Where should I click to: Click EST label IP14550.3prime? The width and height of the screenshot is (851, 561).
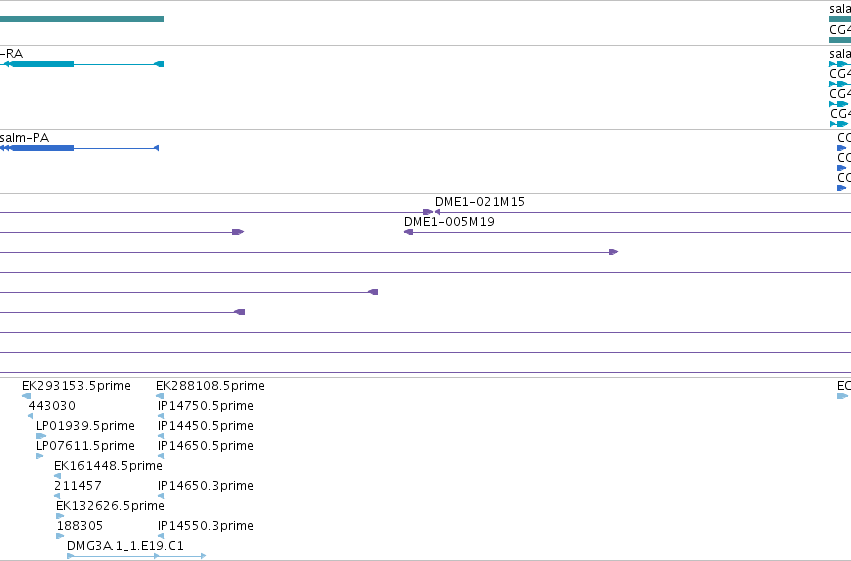(x=206, y=526)
